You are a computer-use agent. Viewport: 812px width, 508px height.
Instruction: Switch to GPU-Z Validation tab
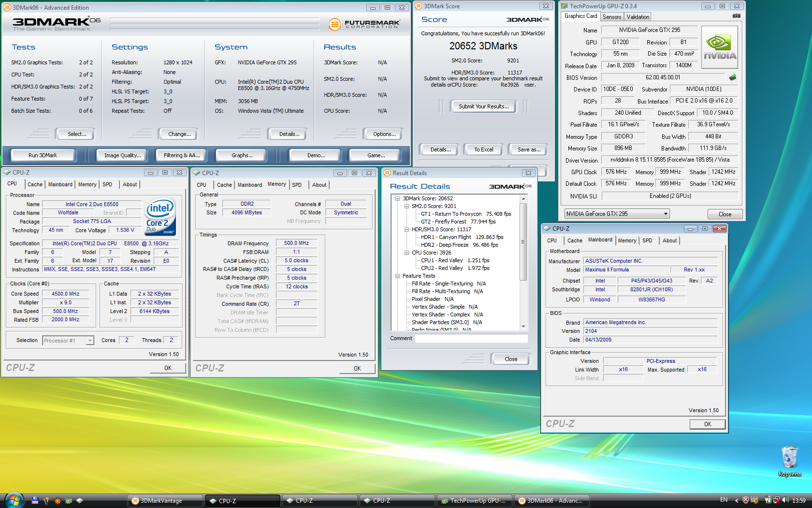coord(638,16)
